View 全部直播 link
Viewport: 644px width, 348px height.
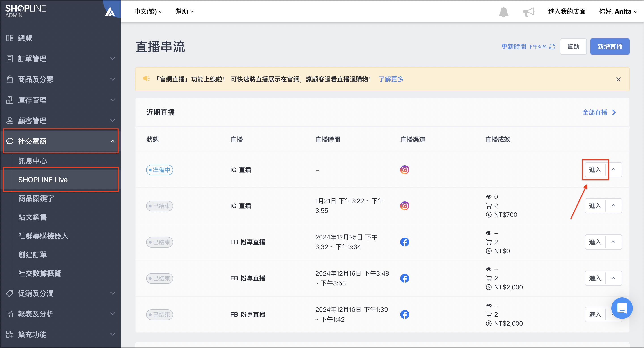coord(599,112)
